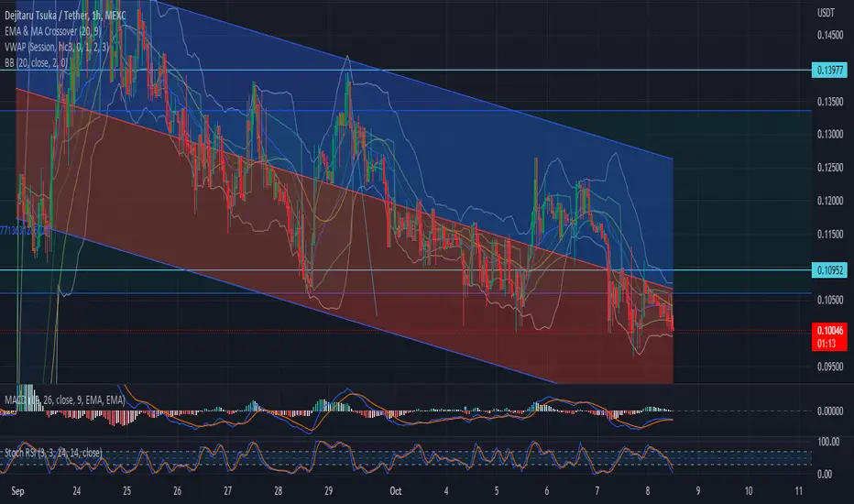Click the 0.00000 MACD scale value
Viewport: 854px width, 504px height.
830,411
